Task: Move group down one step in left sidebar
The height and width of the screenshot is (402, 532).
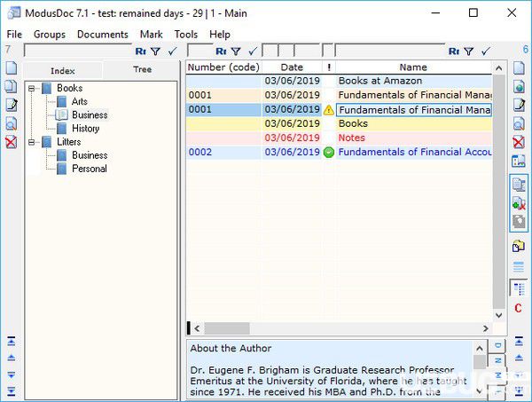Action: pyautogui.click(x=12, y=374)
